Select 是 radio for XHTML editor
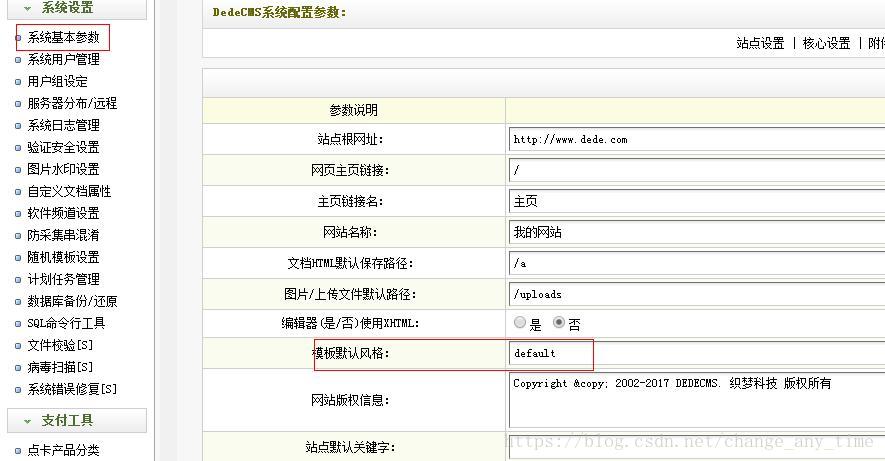885x461 pixels. (x=520, y=322)
